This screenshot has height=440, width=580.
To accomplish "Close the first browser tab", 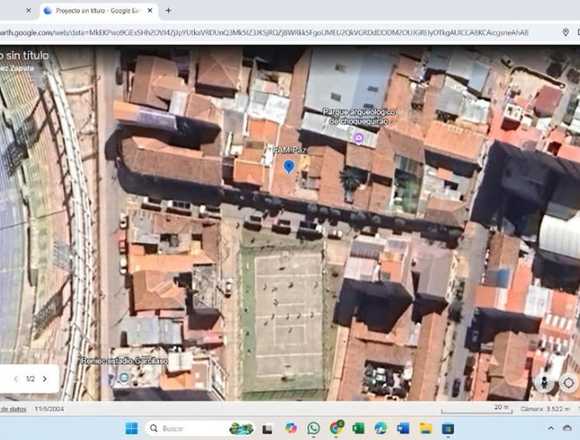I will tap(28, 11).
